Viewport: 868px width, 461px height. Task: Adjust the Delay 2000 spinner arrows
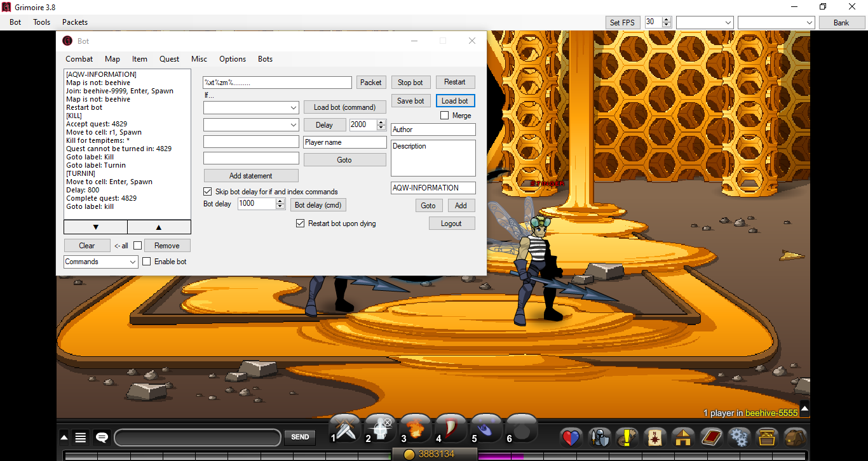tap(381, 125)
